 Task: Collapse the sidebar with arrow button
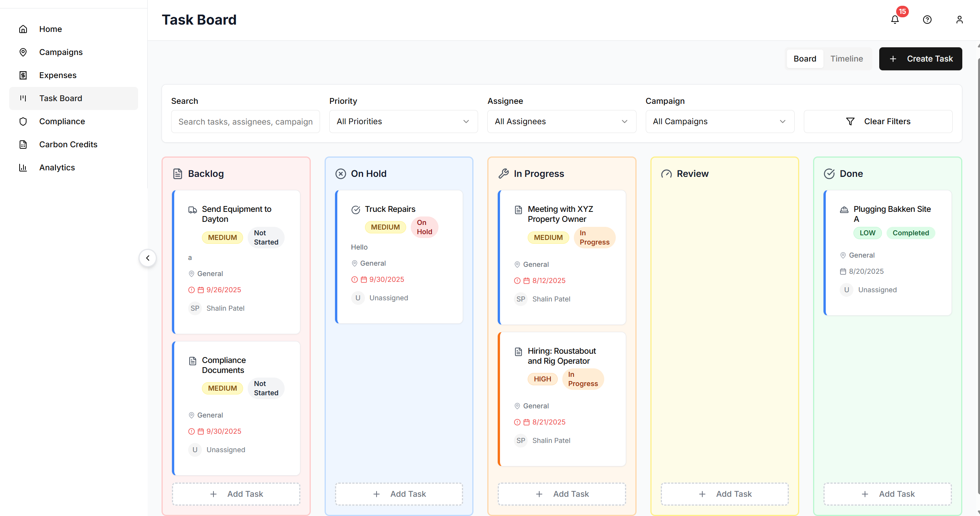(148, 258)
